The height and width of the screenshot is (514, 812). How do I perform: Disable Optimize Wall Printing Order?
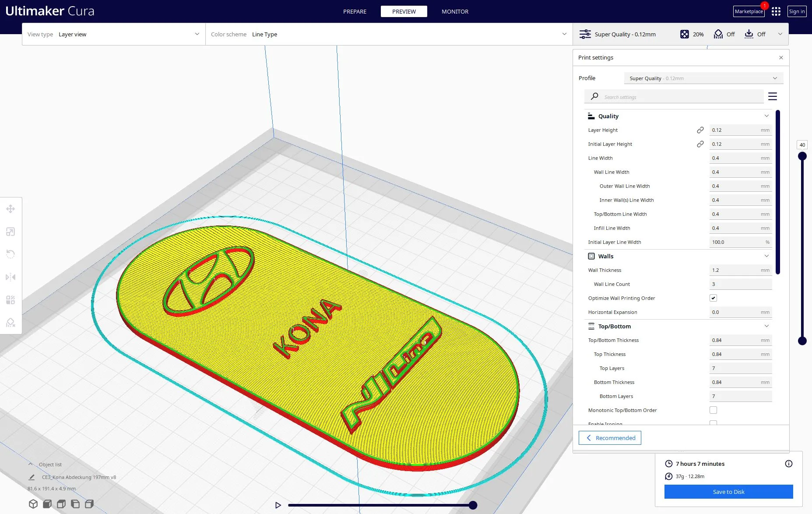pos(713,298)
